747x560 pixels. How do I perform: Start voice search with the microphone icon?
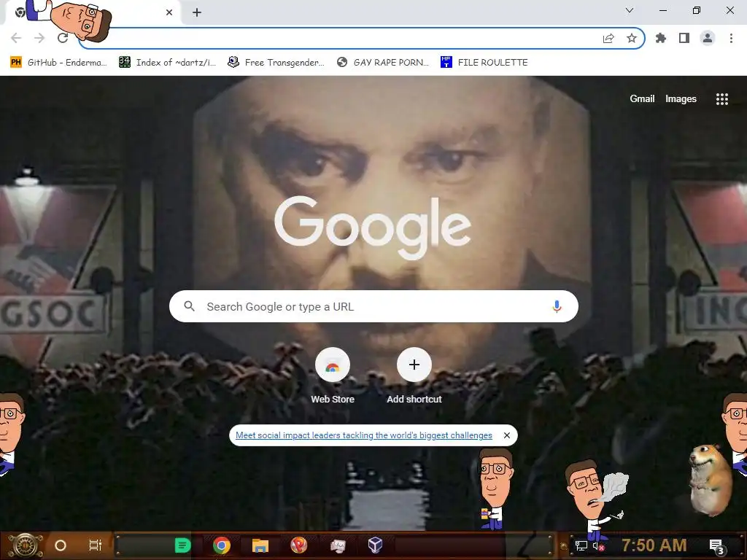click(557, 306)
